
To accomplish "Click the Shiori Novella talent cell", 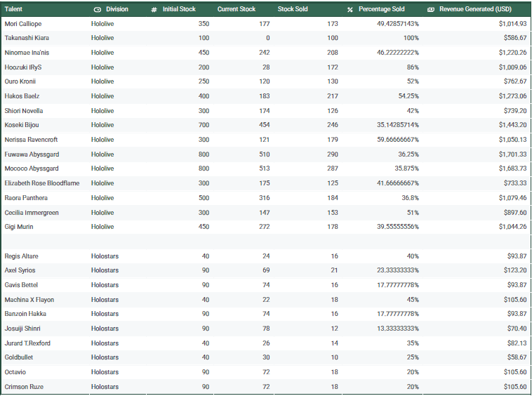I will (x=24, y=111).
